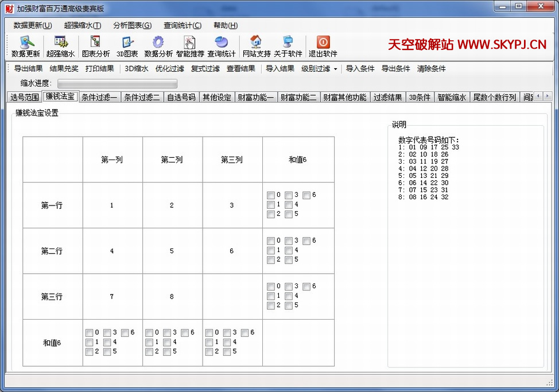The width and height of the screenshot is (559, 392).
Task: Click the 数据更新 toolbar icon
Action: coord(26,42)
